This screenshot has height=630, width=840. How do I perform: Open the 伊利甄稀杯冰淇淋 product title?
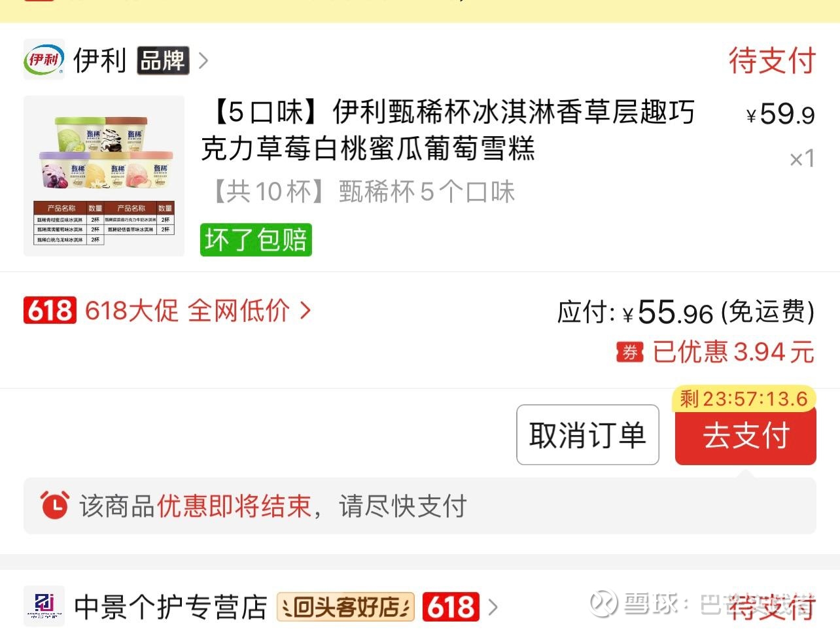pyautogui.click(x=448, y=130)
